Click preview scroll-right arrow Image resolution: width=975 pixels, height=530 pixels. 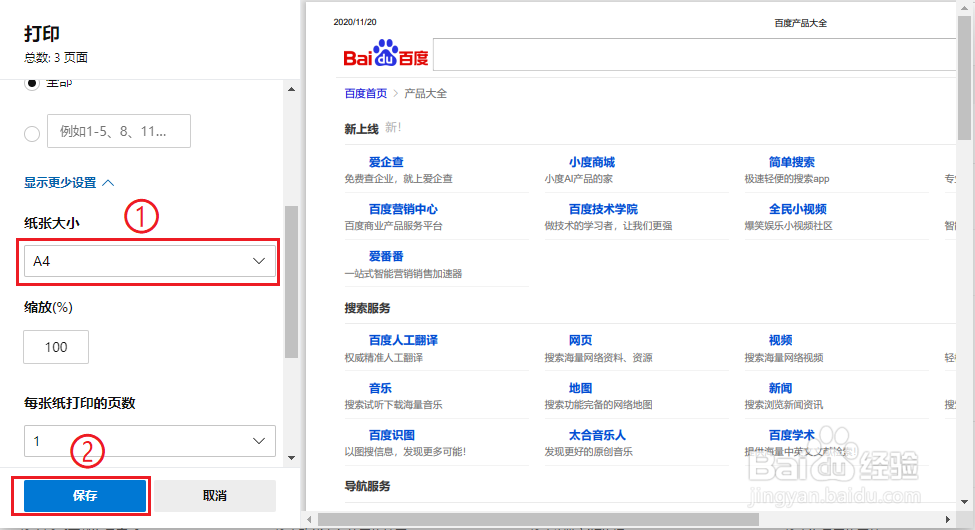coord(948,519)
